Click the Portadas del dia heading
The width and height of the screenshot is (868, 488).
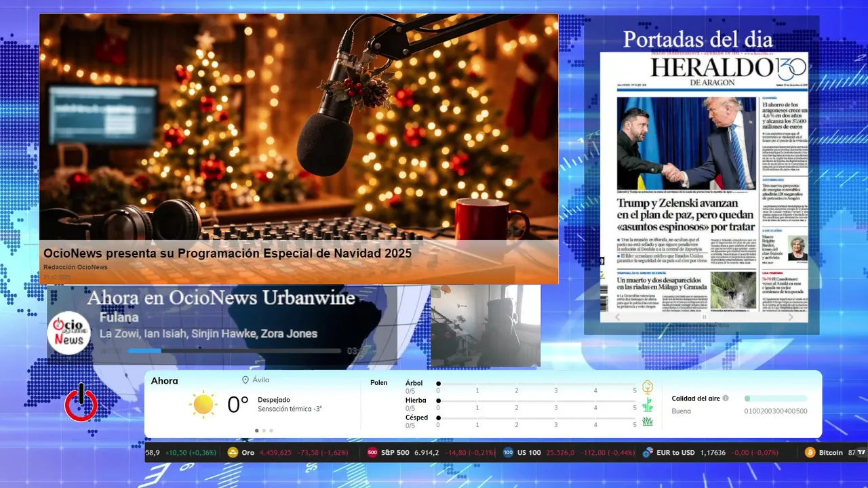pyautogui.click(x=698, y=39)
